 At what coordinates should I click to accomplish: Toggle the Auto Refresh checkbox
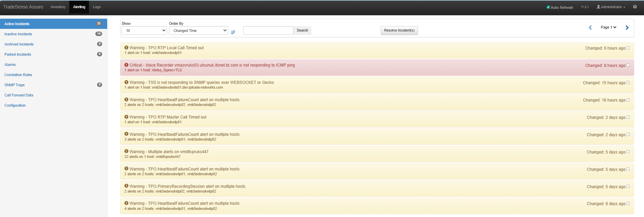pyautogui.click(x=548, y=7)
